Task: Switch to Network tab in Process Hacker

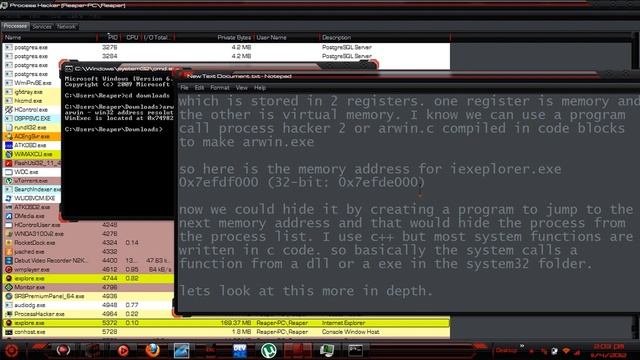Action: (x=66, y=27)
